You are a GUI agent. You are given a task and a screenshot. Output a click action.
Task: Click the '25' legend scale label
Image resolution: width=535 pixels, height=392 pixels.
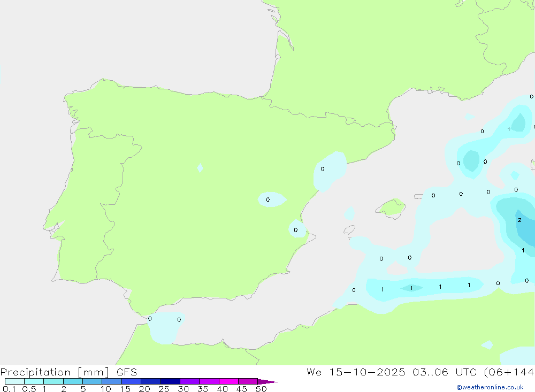[x=164, y=389]
